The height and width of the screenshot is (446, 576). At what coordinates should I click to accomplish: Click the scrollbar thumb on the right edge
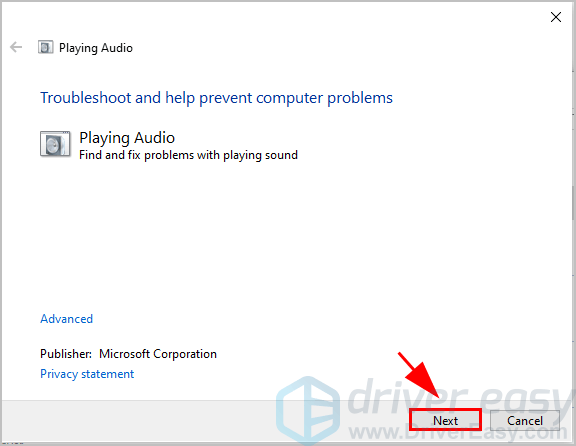click(573, 203)
